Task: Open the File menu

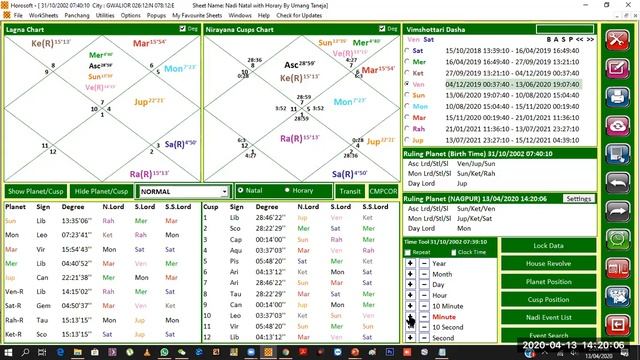Action: pos(18,15)
